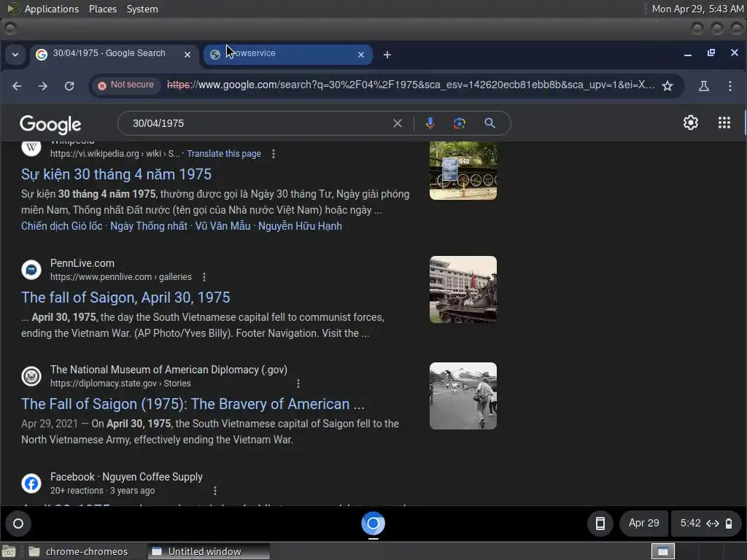Open the Applications menu
This screenshot has height=560, width=747.
click(52, 9)
